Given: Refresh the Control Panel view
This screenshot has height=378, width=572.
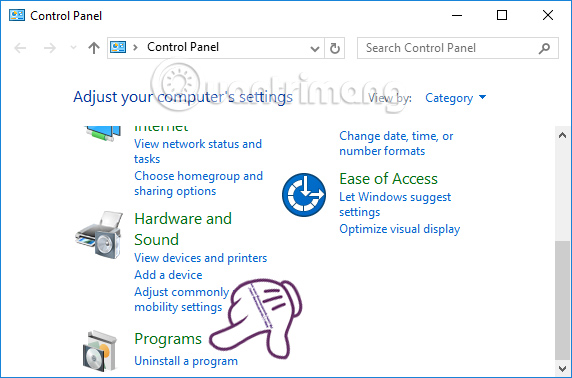Looking at the screenshot, I should 335,48.
